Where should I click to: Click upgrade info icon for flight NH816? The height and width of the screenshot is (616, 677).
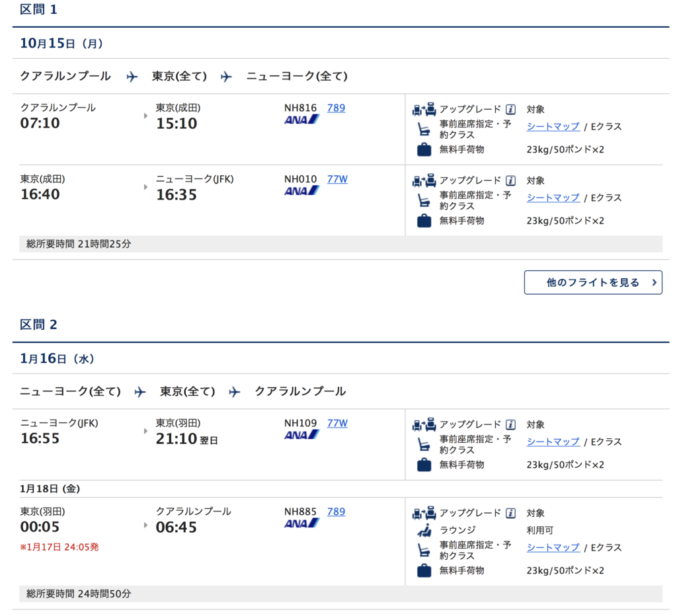click(x=510, y=109)
